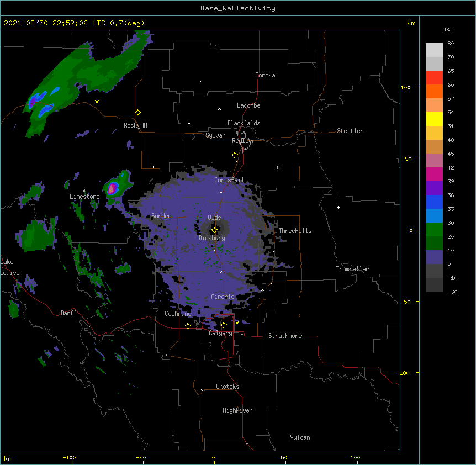Click the RockyMH label
Image resolution: width=476 pixels, height=465 pixels.
[135, 125]
